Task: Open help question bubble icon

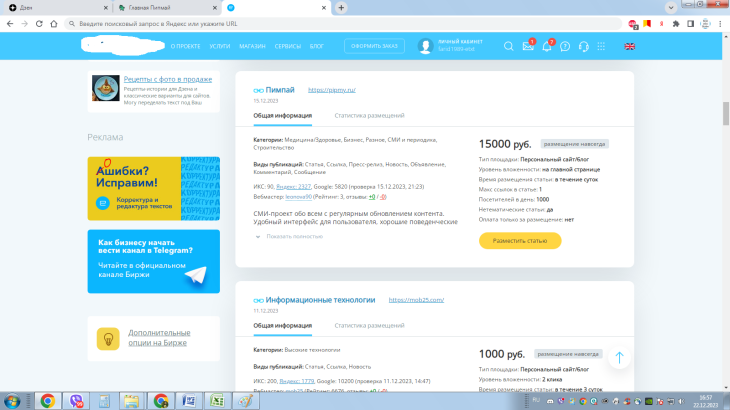Action: pyautogui.click(x=565, y=46)
